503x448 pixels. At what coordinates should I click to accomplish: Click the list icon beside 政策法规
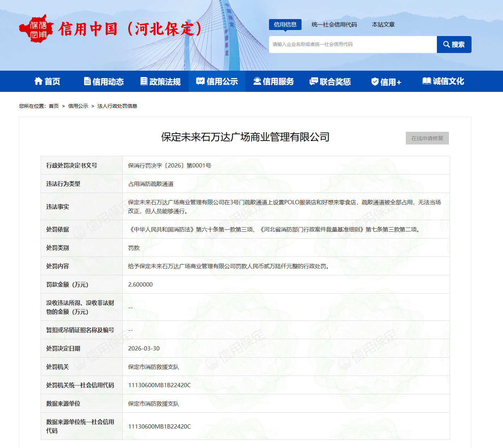pos(144,81)
